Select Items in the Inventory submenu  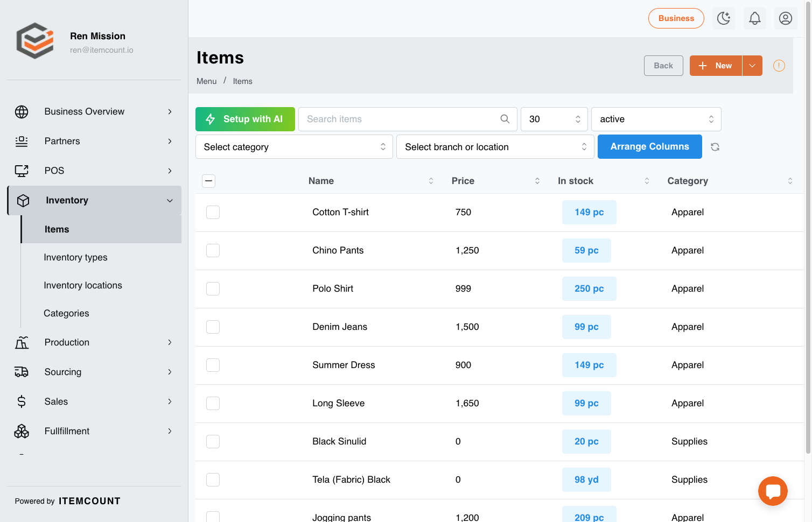(x=101, y=229)
